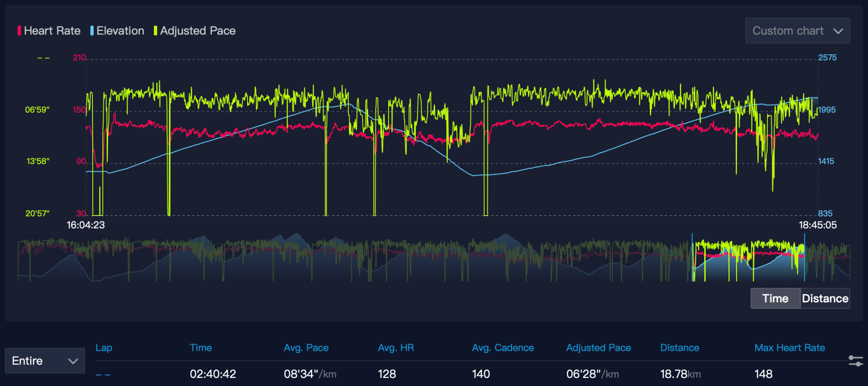Click the left handle of overview range

(693, 257)
